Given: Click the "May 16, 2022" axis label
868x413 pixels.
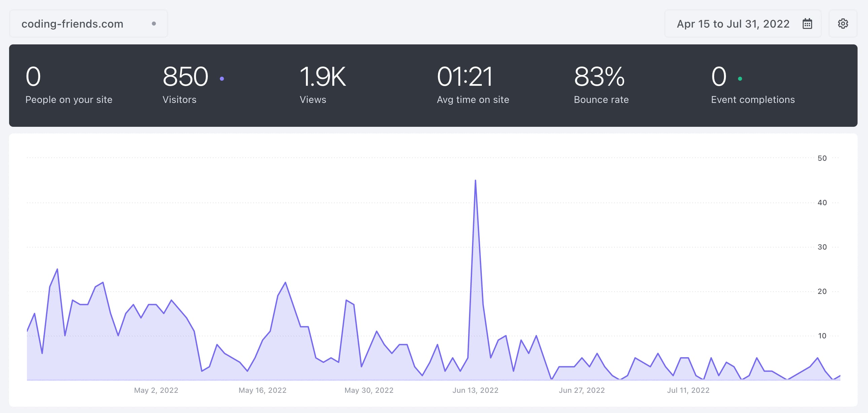Looking at the screenshot, I should 263,390.
